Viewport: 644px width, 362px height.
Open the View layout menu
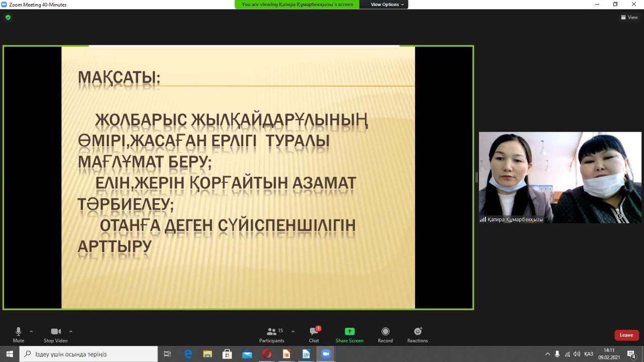click(x=629, y=17)
